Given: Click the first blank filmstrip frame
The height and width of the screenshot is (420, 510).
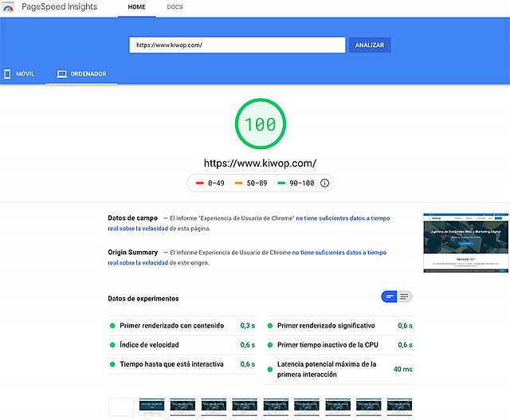Looking at the screenshot, I should [x=120, y=407].
